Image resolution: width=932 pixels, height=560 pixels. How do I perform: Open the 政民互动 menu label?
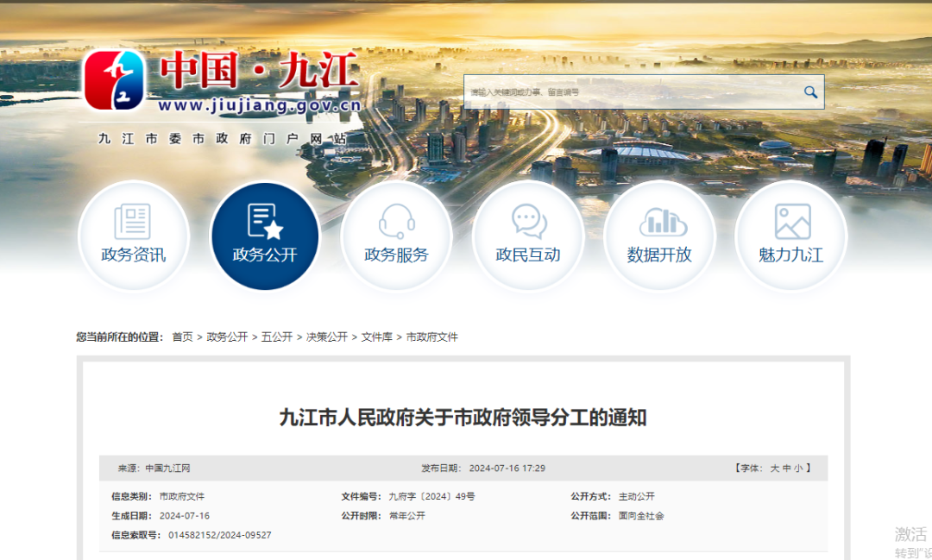528,255
